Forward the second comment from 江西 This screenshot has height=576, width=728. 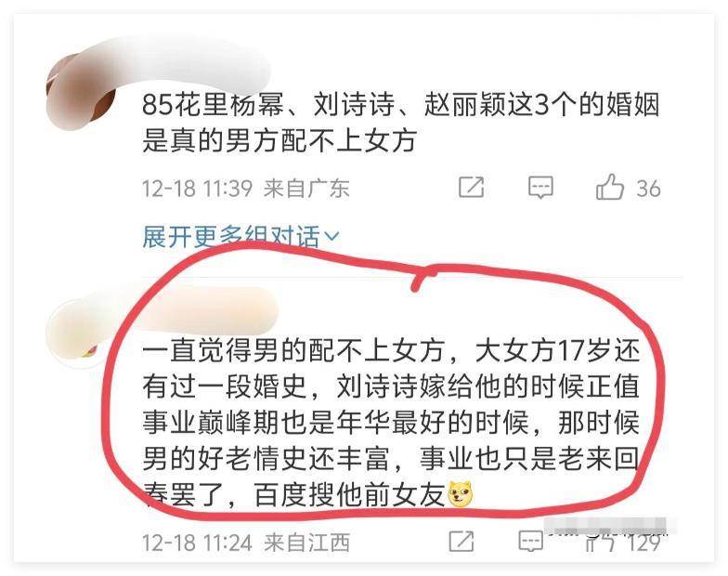pyautogui.click(x=461, y=541)
